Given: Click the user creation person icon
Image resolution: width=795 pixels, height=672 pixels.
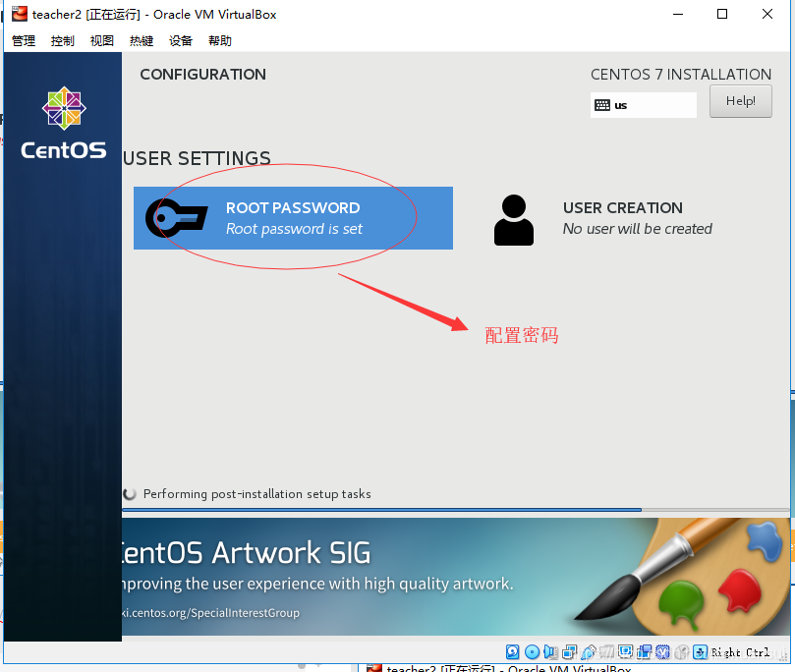Looking at the screenshot, I should pyautogui.click(x=514, y=220).
